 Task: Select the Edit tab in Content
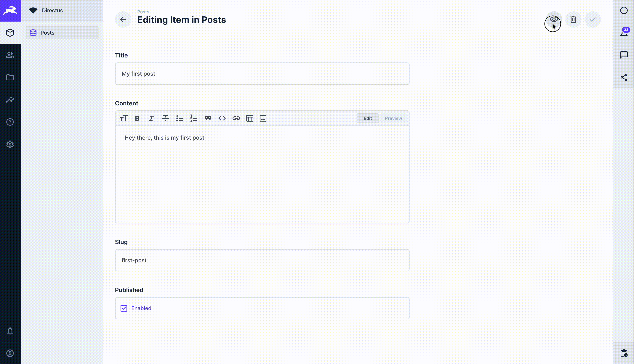367,118
